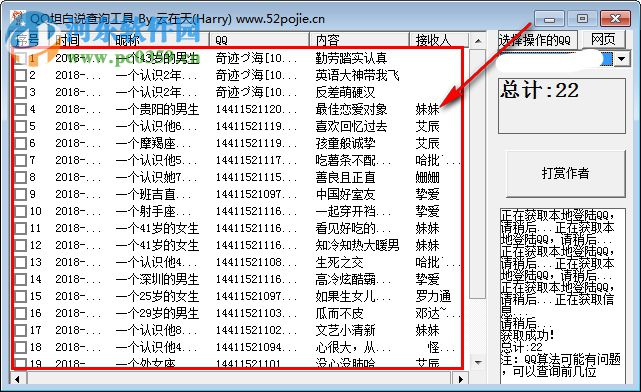Click the application icon in title bar
641x392 pixels.
17,18
